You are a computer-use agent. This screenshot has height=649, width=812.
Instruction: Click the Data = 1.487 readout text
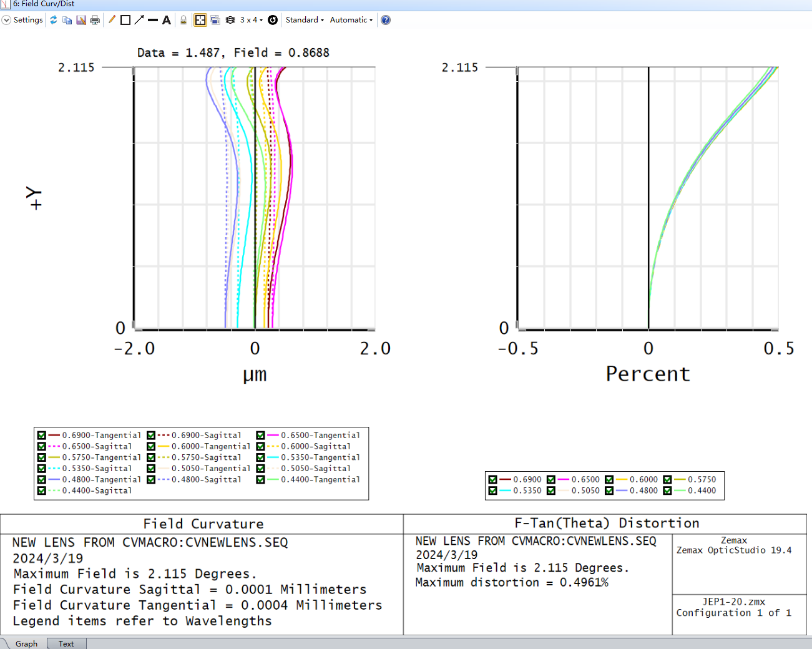(179, 53)
